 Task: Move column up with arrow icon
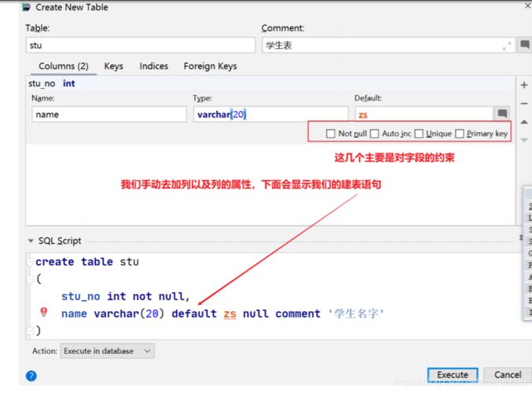pyautogui.click(x=524, y=122)
